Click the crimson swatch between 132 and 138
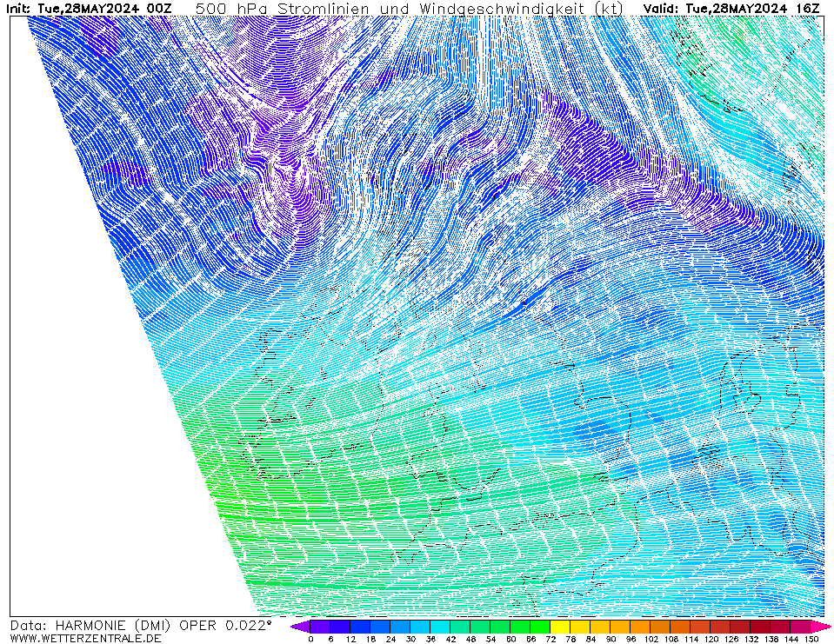 click(x=761, y=627)
